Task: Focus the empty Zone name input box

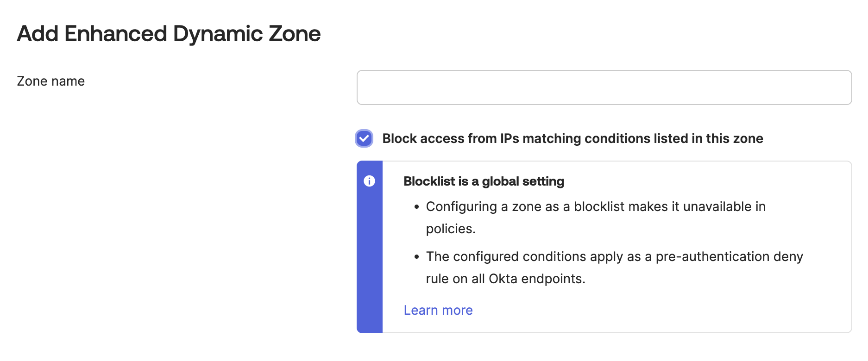Action: click(604, 87)
